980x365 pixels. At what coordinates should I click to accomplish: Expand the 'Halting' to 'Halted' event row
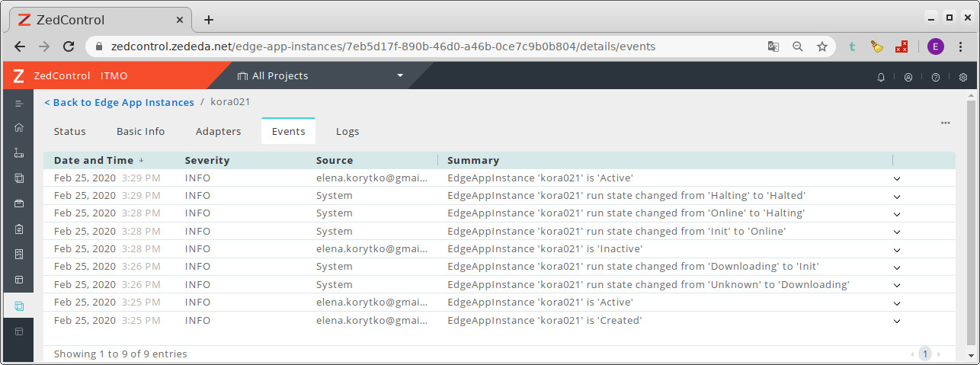(897, 197)
